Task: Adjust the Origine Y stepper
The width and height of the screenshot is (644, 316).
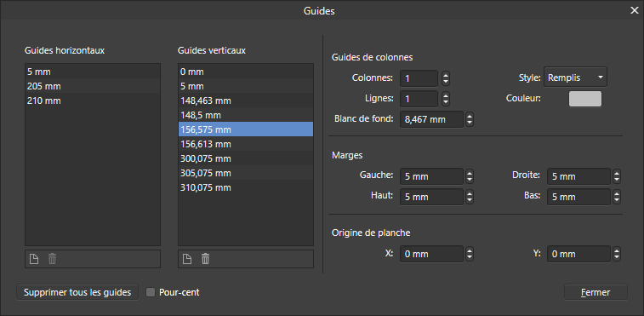Action: coord(617,254)
